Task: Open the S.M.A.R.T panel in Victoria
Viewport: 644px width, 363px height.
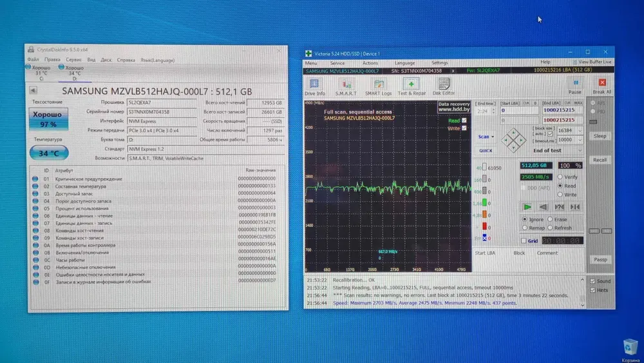Action: pyautogui.click(x=346, y=87)
